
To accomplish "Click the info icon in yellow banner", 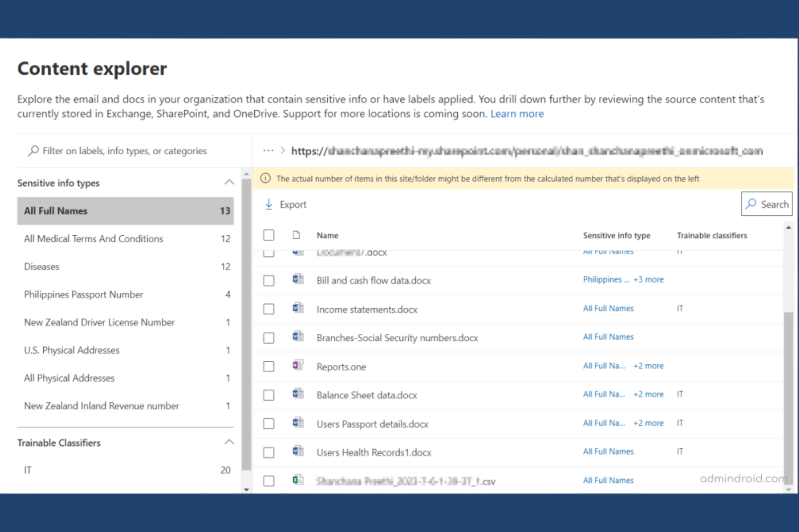I will (266, 179).
